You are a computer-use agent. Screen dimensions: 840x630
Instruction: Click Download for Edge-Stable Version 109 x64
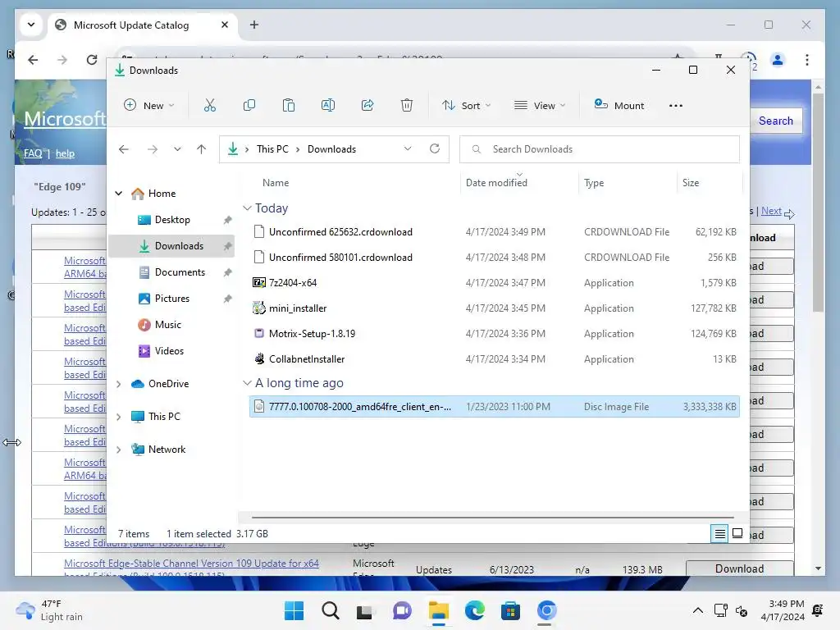[739, 569]
